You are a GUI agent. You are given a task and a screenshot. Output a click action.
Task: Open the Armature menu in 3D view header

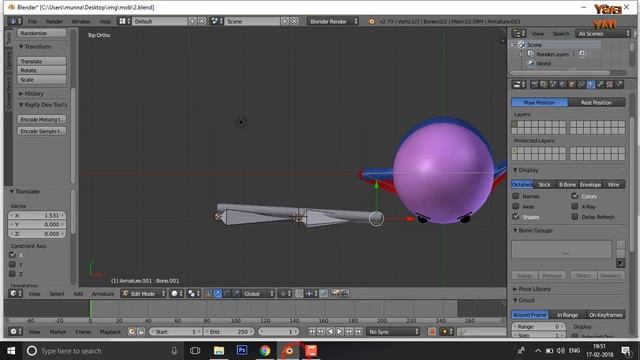(x=102, y=293)
